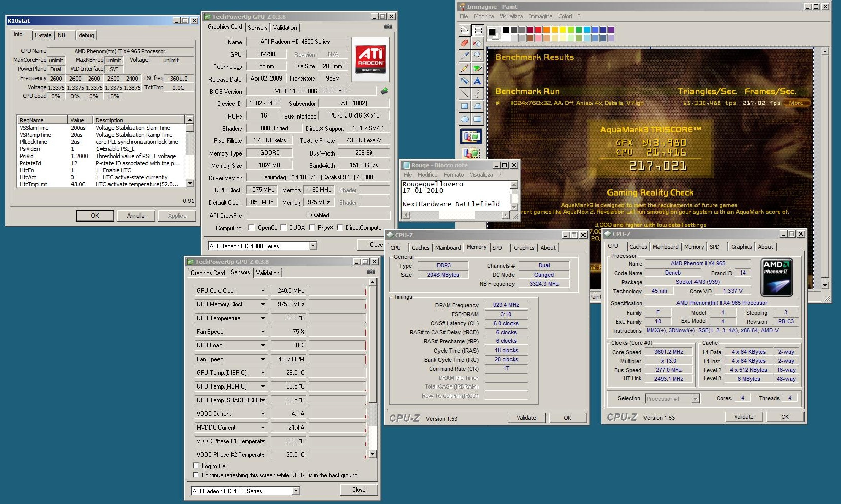Toggle the DirectCompute checkbox in GPU-Z

click(x=340, y=228)
